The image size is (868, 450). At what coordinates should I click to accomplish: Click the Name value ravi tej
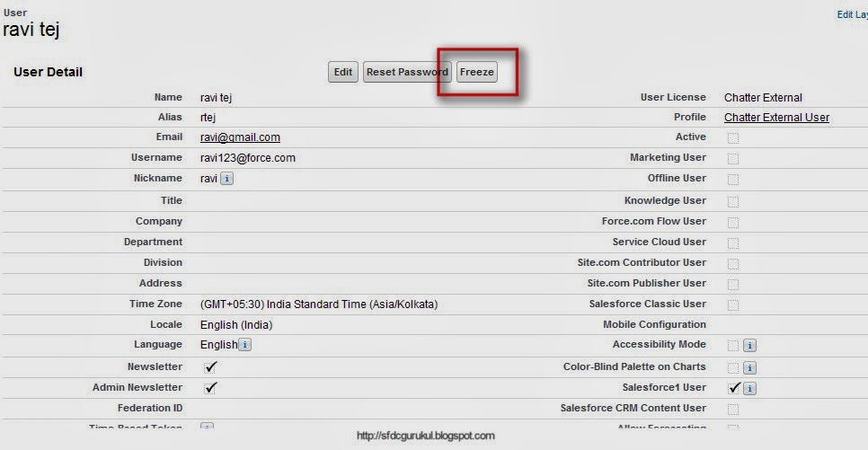pyautogui.click(x=216, y=97)
